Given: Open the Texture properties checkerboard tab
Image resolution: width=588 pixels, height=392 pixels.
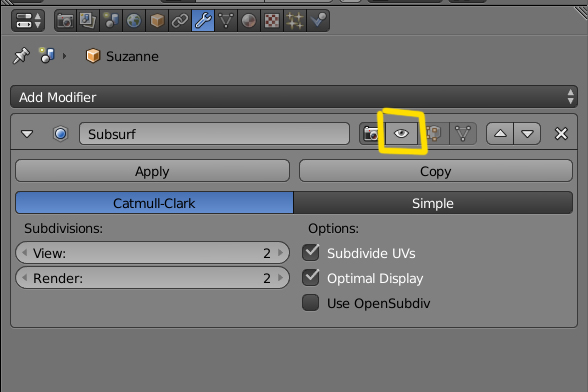Looking at the screenshot, I should 272,21.
